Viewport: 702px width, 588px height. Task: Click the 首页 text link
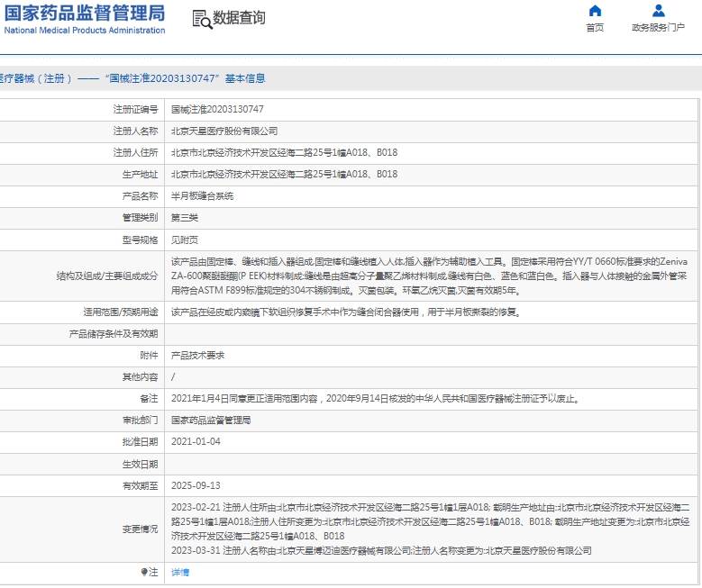(595, 28)
